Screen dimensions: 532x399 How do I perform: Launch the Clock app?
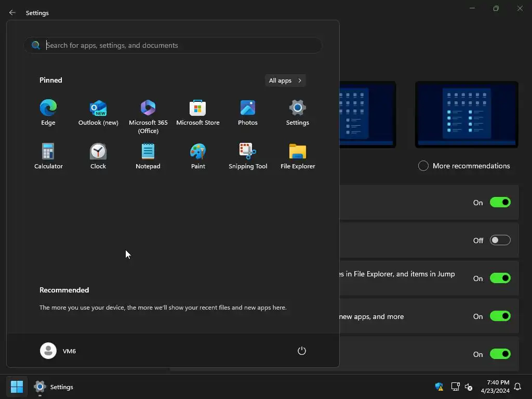pyautogui.click(x=98, y=156)
